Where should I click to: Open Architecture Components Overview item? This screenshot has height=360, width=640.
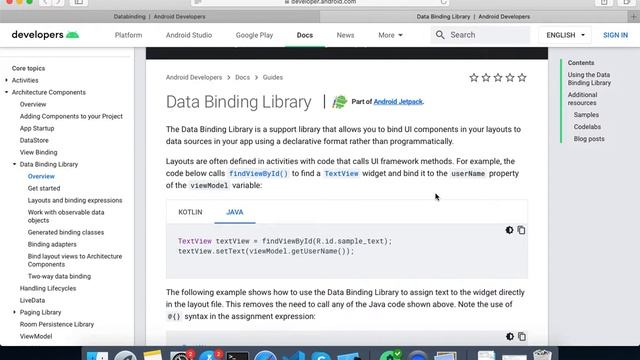tap(33, 104)
